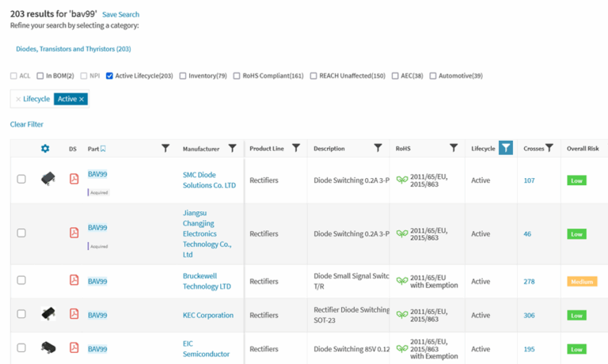Open filter for the Part column
The width and height of the screenshot is (608, 364).
(165, 148)
